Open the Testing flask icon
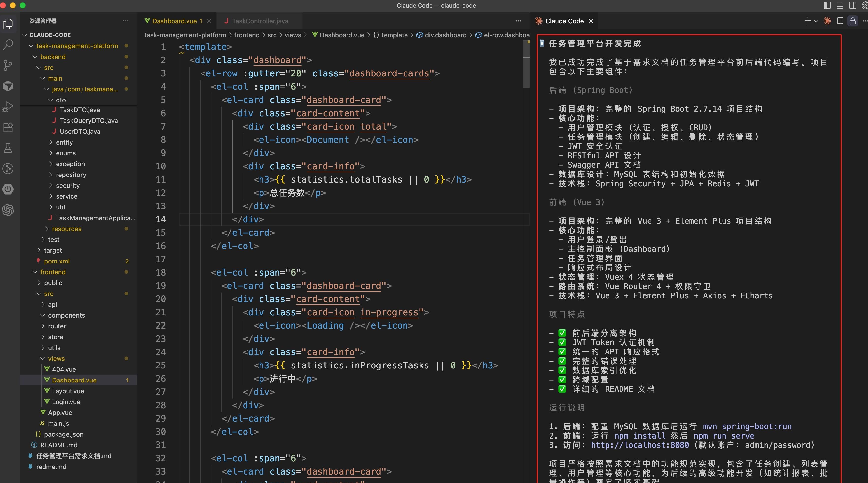Viewport: 868px width, 483px height. pyautogui.click(x=8, y=148)
